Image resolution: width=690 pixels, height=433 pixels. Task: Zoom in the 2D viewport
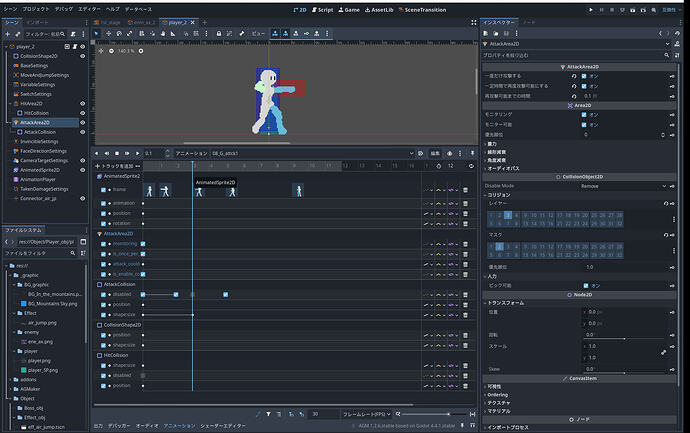(x=141, y=51)
